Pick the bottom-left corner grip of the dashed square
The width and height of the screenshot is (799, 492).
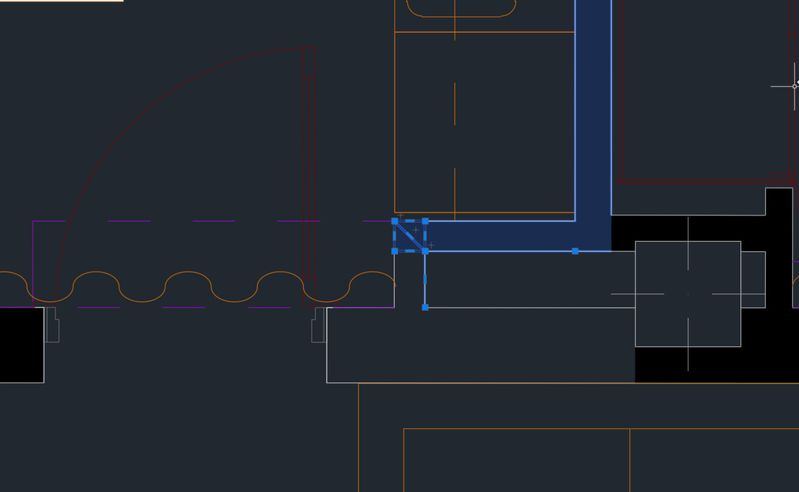[394, 251]
